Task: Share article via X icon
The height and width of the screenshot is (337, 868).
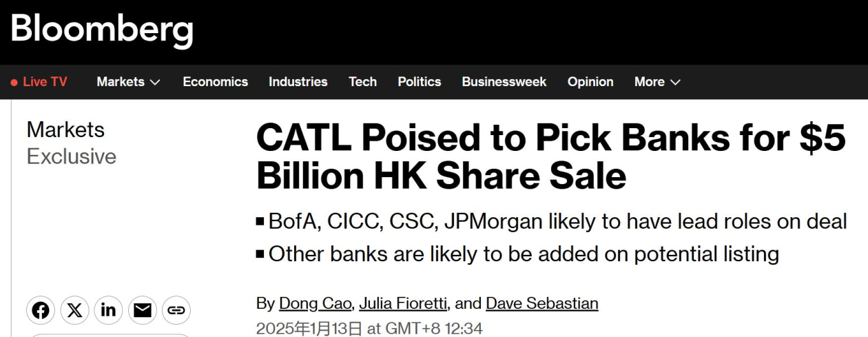Action: [74, 311]
